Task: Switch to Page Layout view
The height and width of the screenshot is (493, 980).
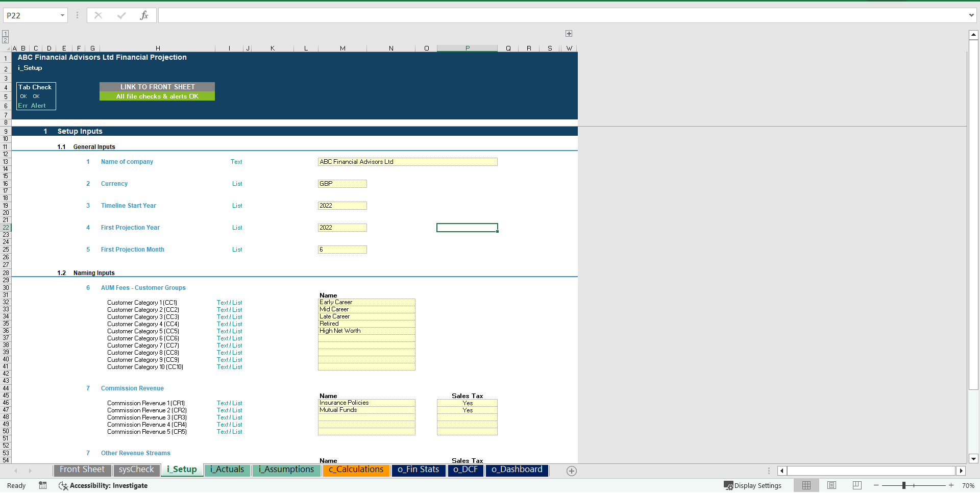Action: pos(831,485)
